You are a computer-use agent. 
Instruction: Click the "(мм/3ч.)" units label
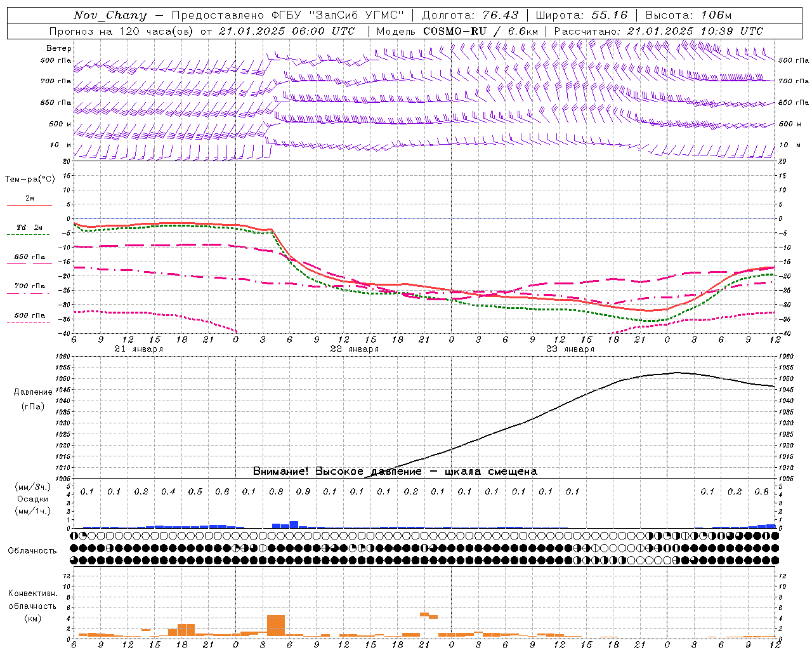point(33,487)
